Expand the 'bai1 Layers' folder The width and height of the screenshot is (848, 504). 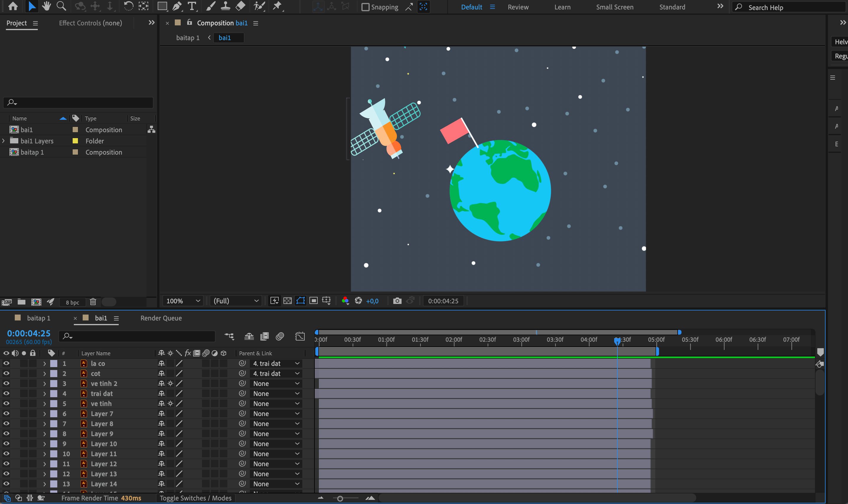click(x=4, y=140)
